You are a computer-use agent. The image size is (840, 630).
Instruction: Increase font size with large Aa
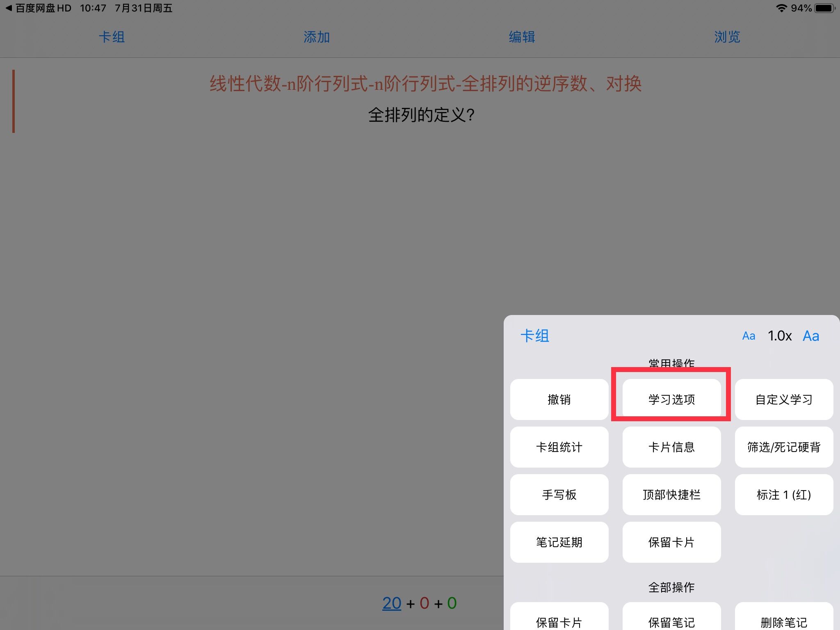point(811,336)
